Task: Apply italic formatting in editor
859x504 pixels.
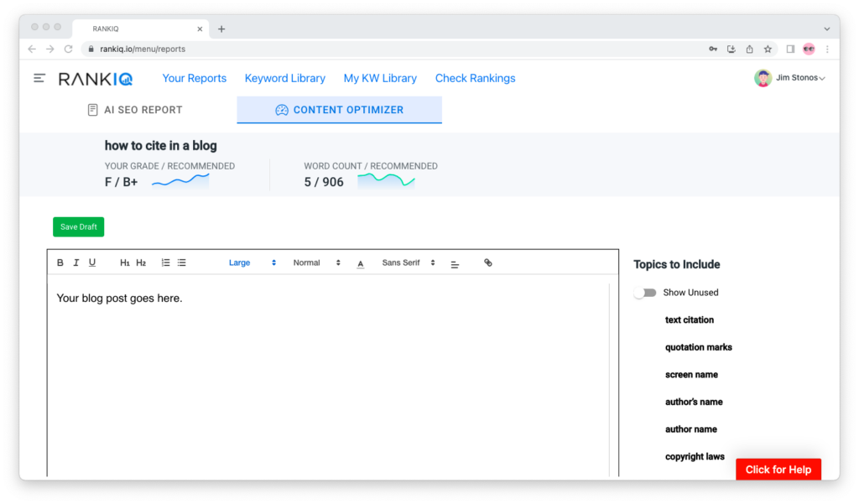Action: [76, 262]
